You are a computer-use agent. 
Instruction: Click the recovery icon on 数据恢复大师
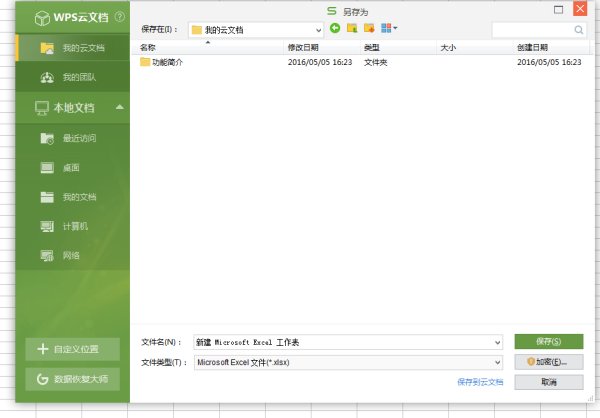click(42, 379)
